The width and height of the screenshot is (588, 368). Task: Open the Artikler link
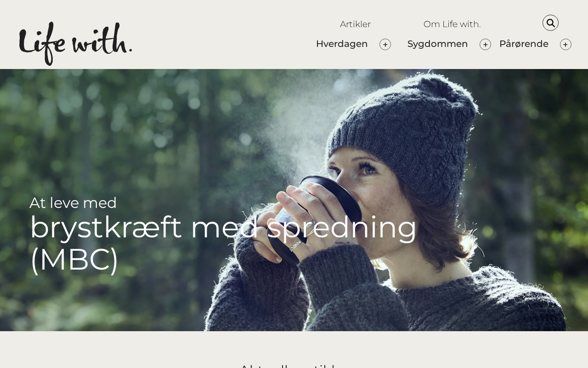click(355, 24)
